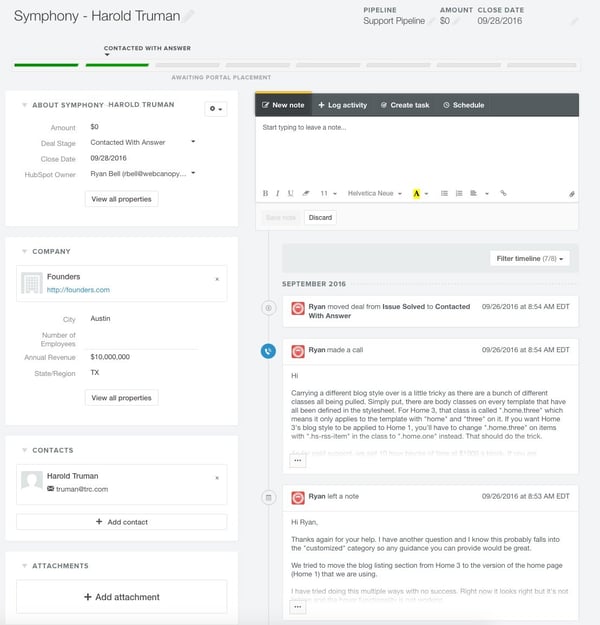Click into the note text area

point(415,150)
